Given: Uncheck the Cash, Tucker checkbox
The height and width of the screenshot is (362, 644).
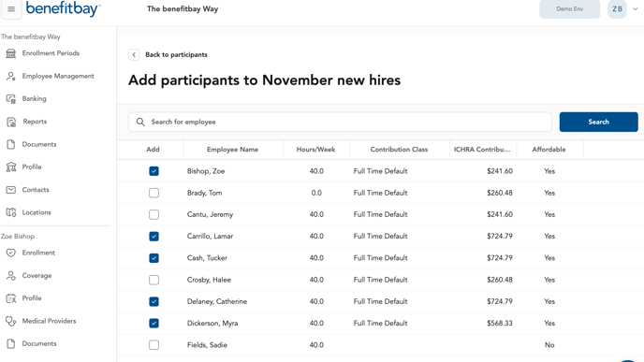Looking at the screenshot, I should (154, 258).
